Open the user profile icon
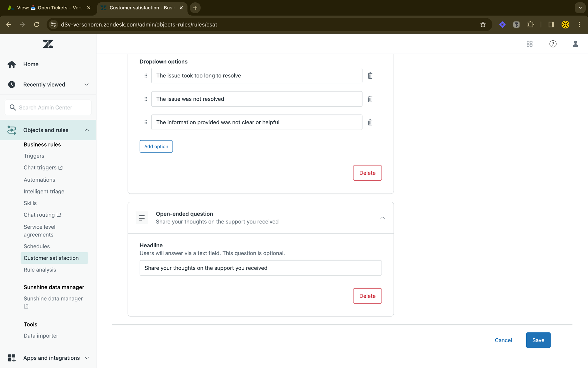The height and width of the screenshot is (368, 588). coord(575,44)
